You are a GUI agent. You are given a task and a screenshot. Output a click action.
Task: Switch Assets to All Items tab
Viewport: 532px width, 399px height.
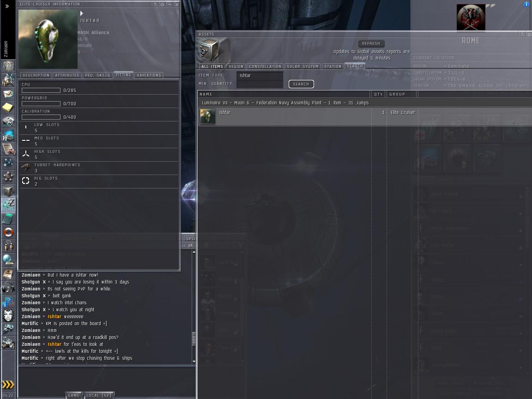[x=212, y=66]
